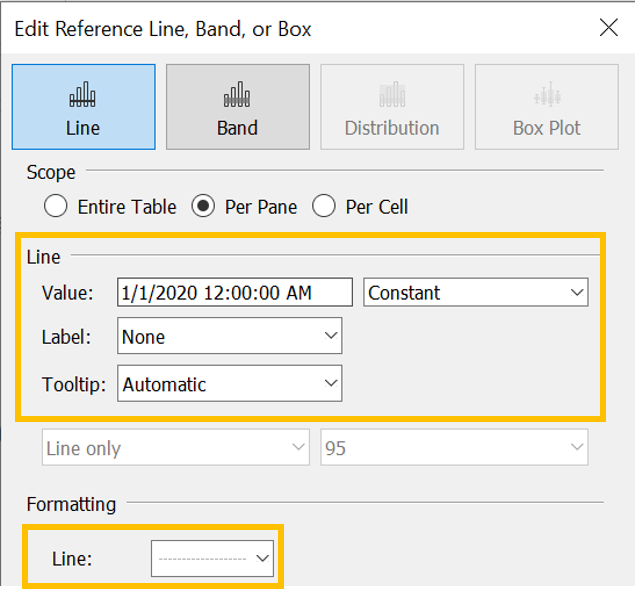This screenshot has width=635, height=589.
Task: Open the Constant aggregation dropdown
Action: [476, 293]
